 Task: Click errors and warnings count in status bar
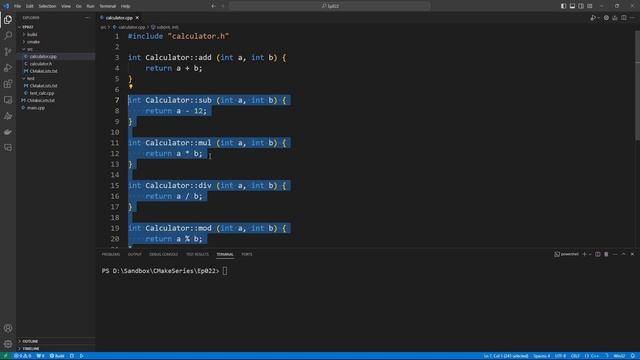23,356
